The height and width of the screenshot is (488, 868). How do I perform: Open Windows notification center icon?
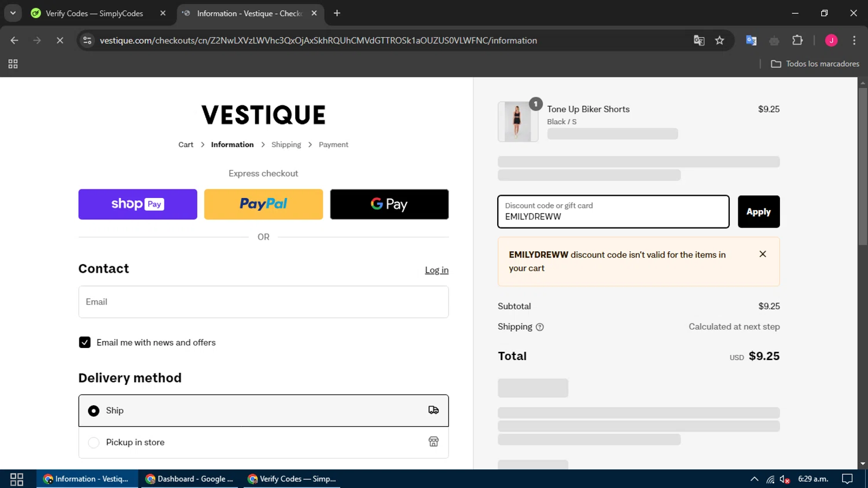click(x=847, y=479)
